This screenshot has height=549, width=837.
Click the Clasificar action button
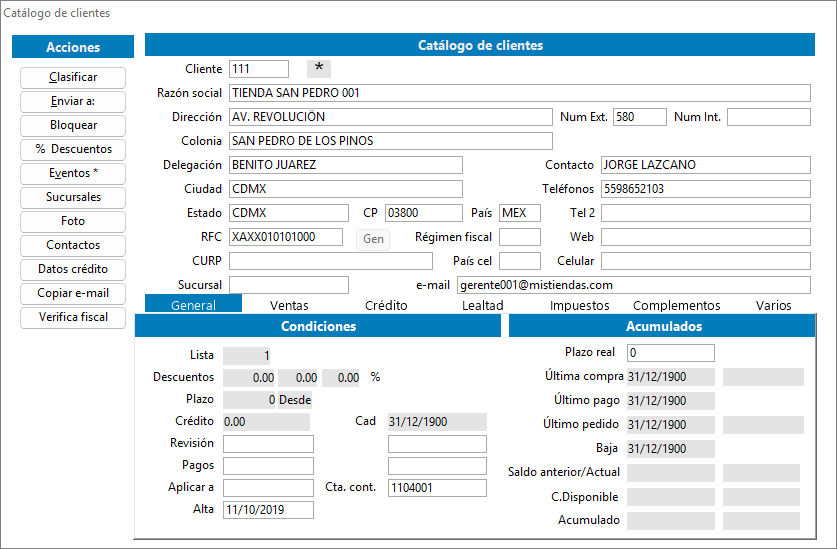(x=73, y=77)
